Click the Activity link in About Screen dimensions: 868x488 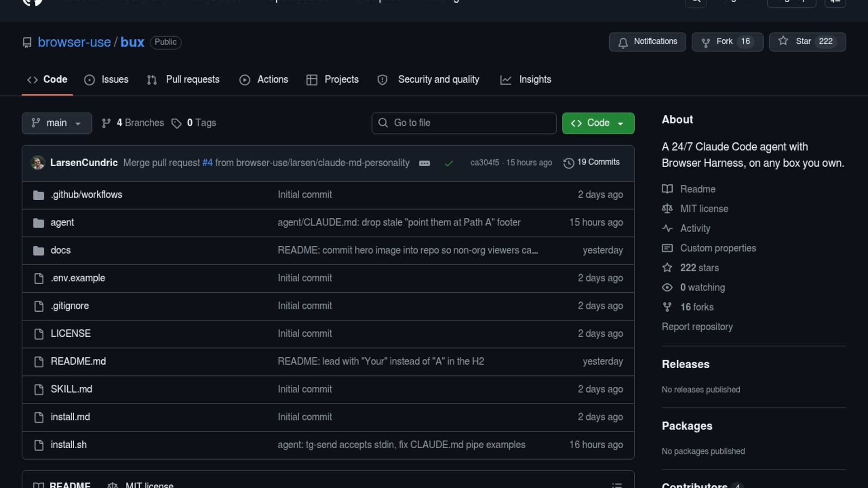coord(695,228)
